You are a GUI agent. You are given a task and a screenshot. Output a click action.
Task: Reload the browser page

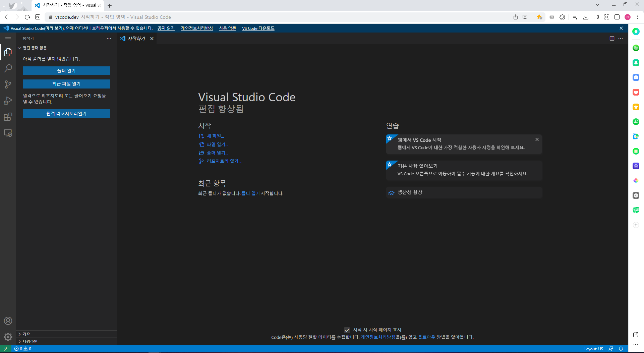tap(27, 17)
